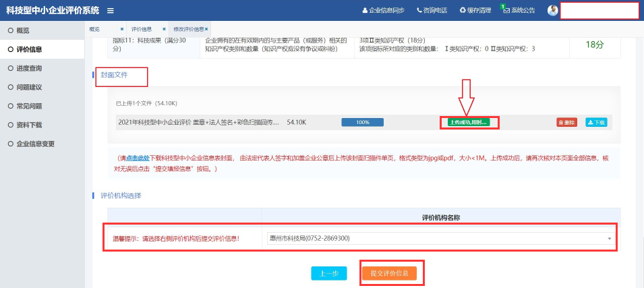Close the 概览 tab with its x

[x=121, y=30]
